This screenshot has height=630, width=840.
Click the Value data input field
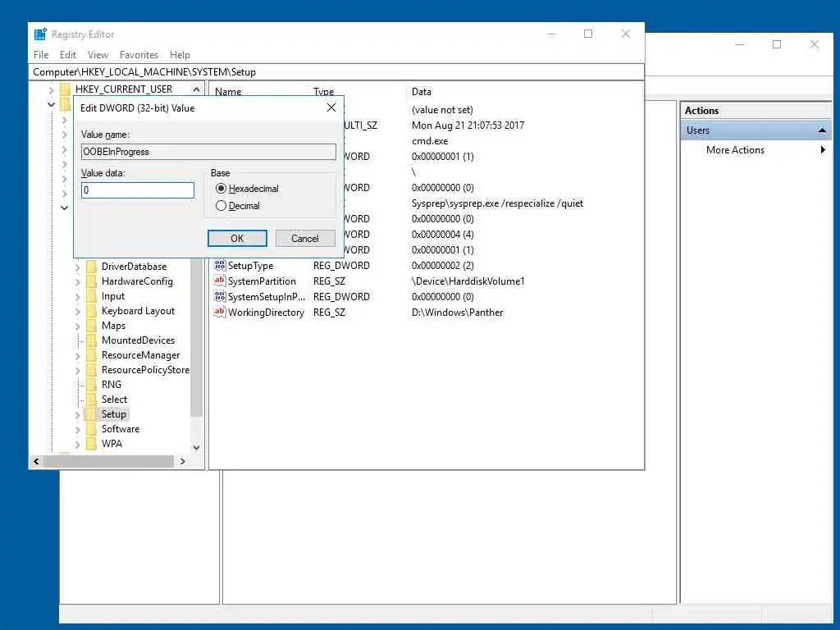138,190
